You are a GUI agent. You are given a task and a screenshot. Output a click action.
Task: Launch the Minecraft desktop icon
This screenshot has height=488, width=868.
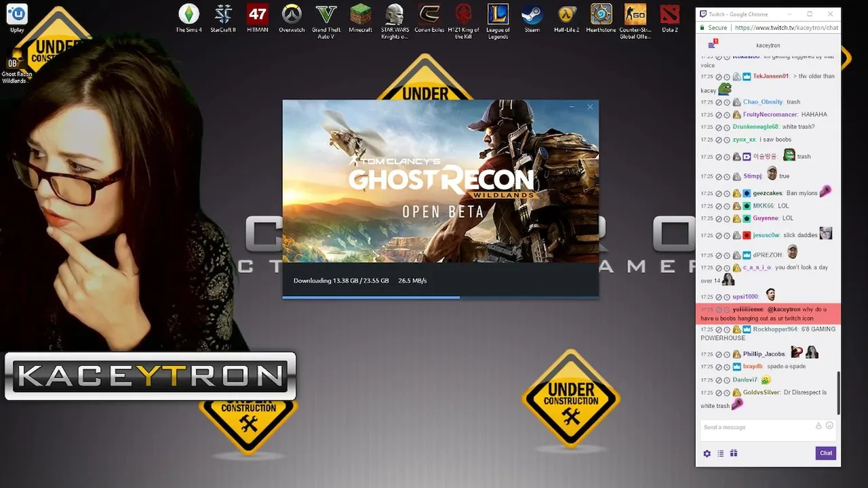(361, 18)
